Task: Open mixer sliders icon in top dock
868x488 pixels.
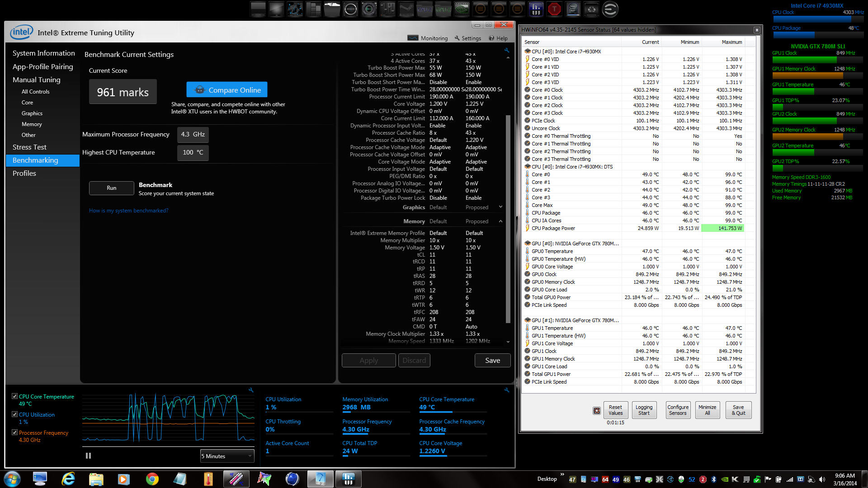Action: point(387,9)
